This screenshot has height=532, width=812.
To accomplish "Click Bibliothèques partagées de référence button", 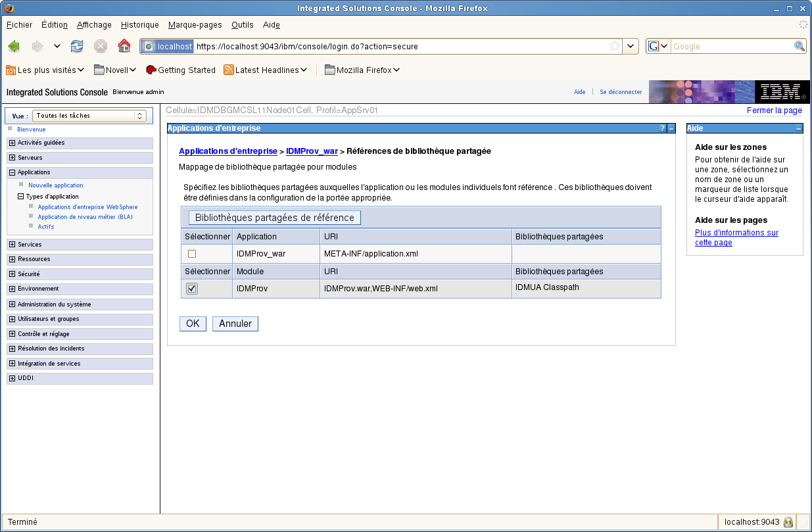I will click(275, 218).
